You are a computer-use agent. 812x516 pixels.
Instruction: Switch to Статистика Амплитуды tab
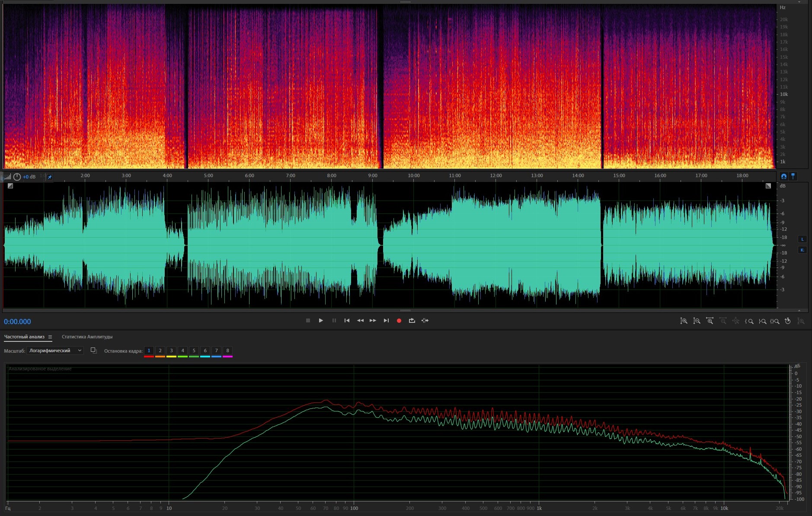(87, 337)
